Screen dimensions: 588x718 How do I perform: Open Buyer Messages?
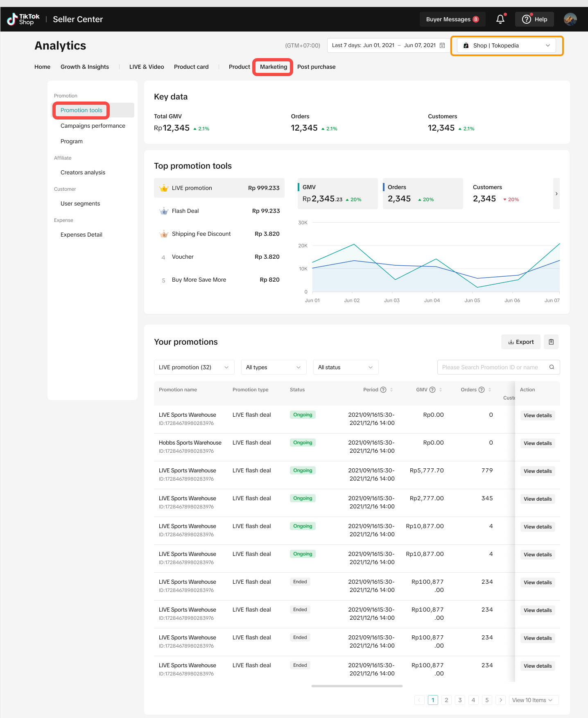coord(452,19)
